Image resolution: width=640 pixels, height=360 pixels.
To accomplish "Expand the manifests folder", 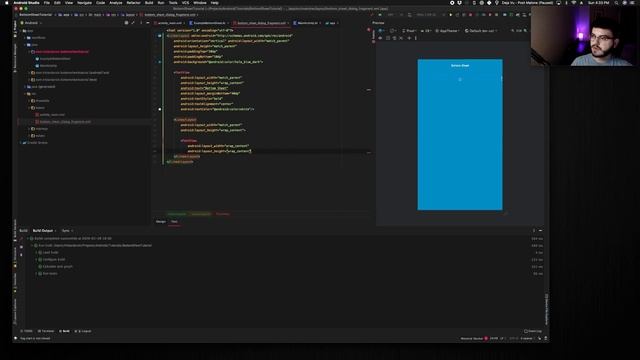I will 25,38.
